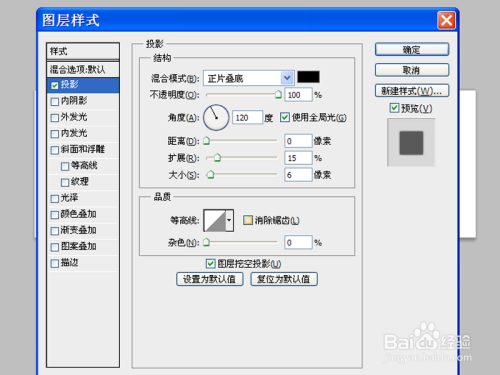
Task: Click the 大小 value field
Action: click(298, 175)
